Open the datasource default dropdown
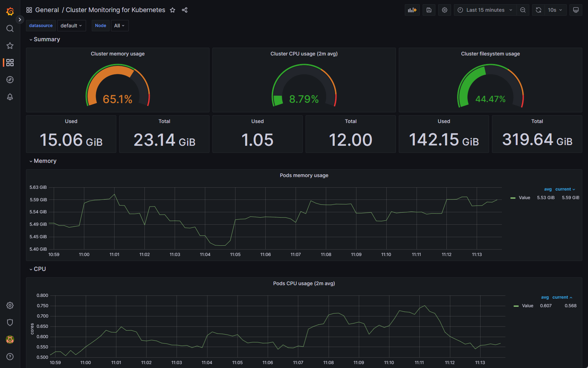 coord(71,26)
